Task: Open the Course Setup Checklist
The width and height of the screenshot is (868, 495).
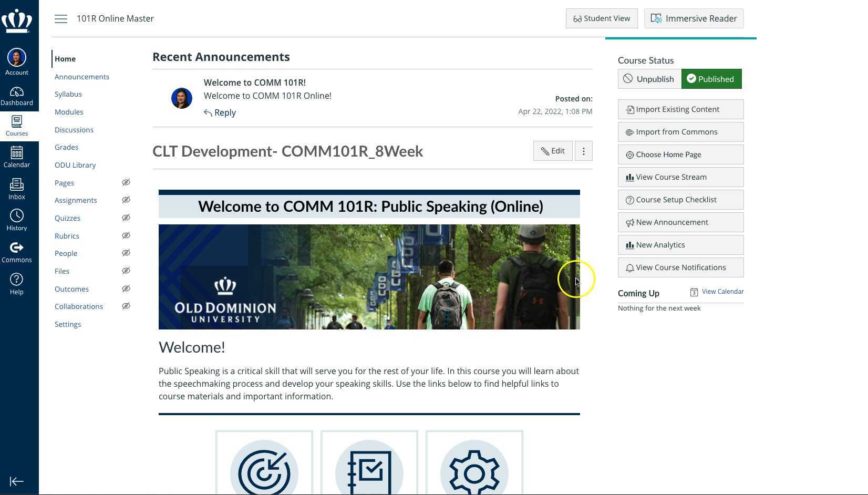Action: click(681, 200)
